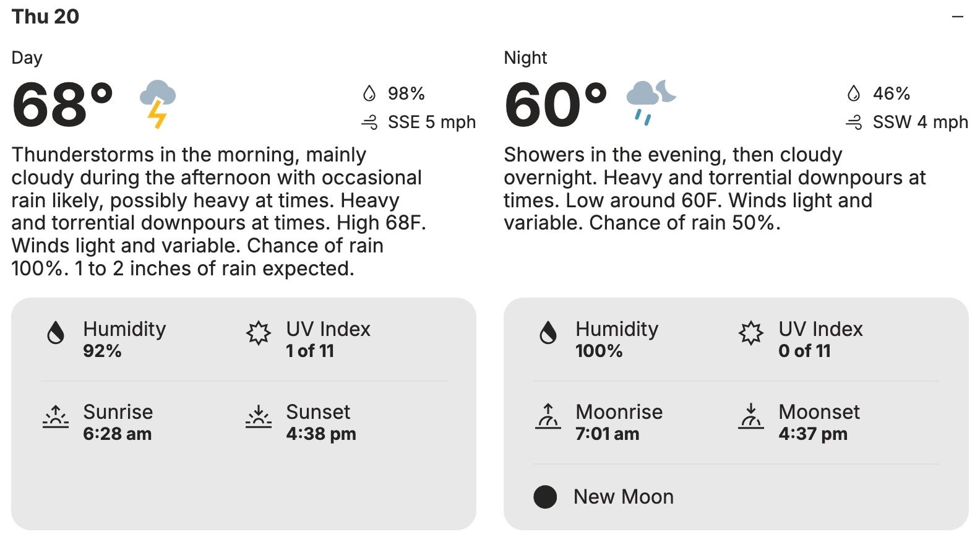980x542 pixels.
Task: Click the day wind icon beside SSE
Action: (369, 123)
